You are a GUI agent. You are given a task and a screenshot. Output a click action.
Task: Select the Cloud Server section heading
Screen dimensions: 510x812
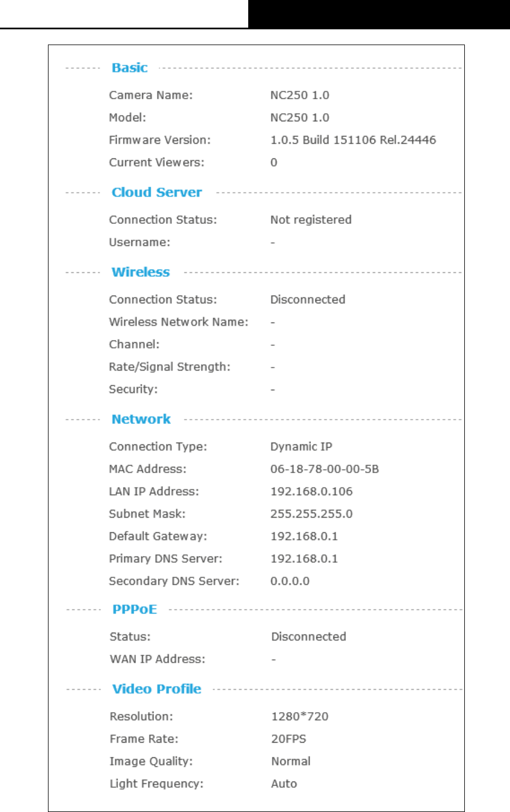pos(157,192)
